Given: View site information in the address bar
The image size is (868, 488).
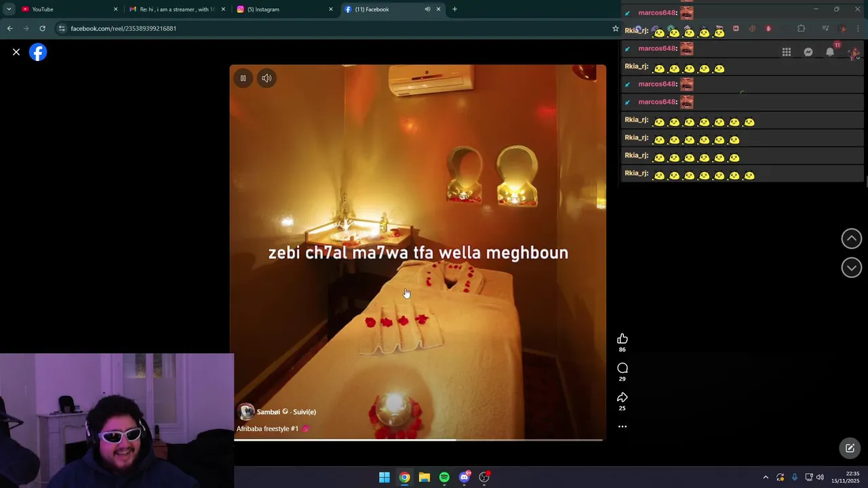Looking at the screenshot, I should (x=62, y=28).
